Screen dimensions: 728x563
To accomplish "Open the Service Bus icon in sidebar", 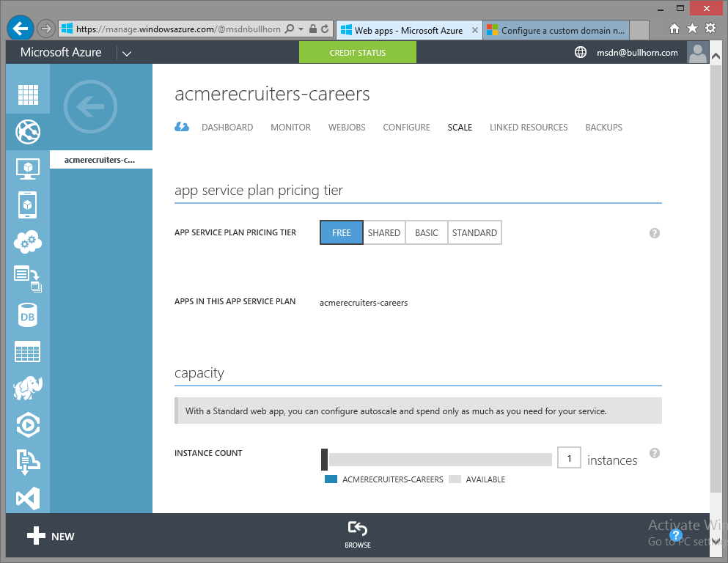I will click(x=28, y=462).
